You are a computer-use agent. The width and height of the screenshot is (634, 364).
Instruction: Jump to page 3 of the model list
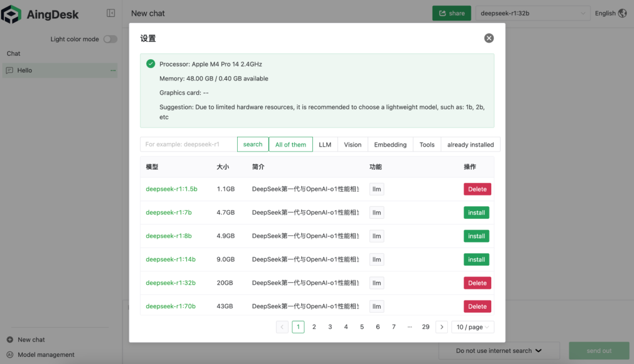[x=330, y=326]
